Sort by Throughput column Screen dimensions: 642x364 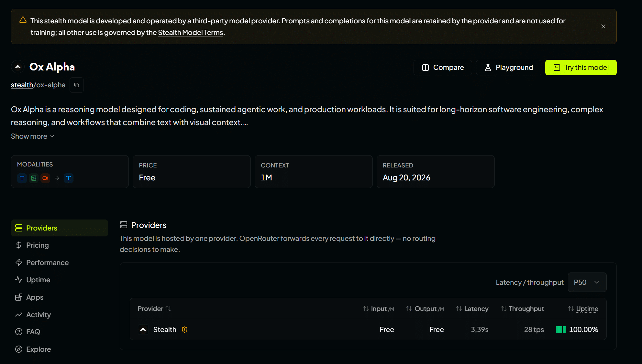pos(522,309)
